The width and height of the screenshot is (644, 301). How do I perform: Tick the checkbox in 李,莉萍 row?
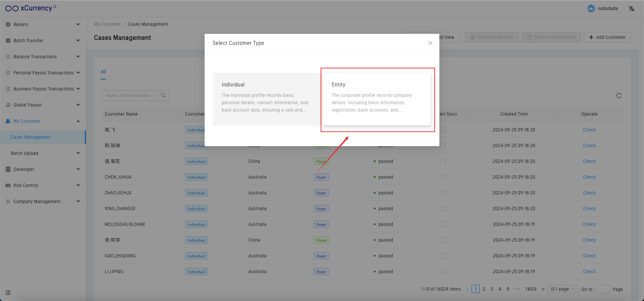point(443,240)
